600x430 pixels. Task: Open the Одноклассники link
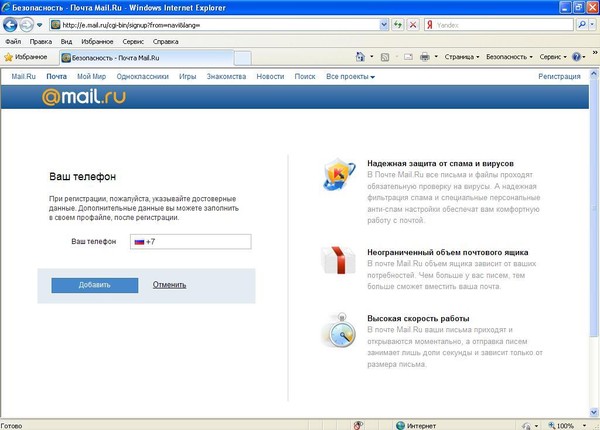tap(143, 77)
